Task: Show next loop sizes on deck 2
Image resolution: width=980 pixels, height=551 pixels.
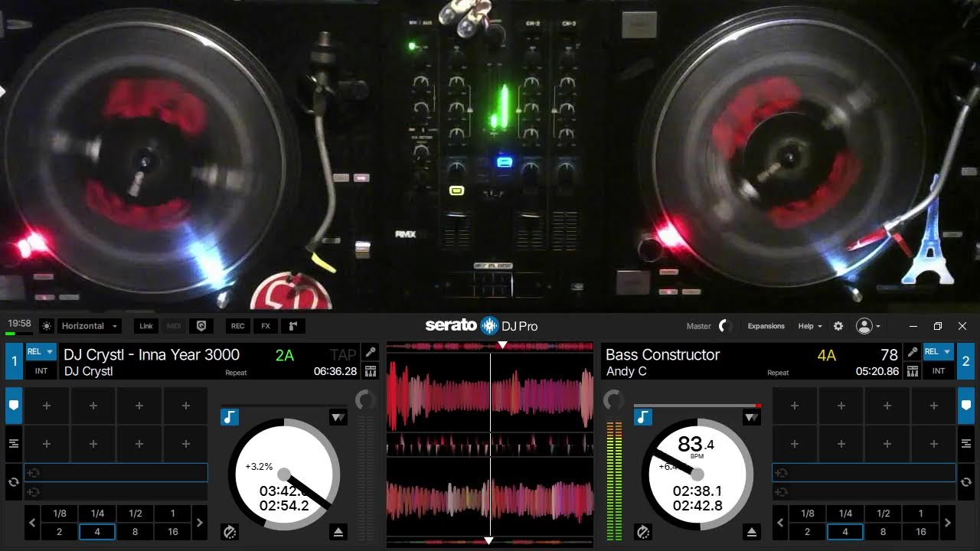Action: click(948, 523)
